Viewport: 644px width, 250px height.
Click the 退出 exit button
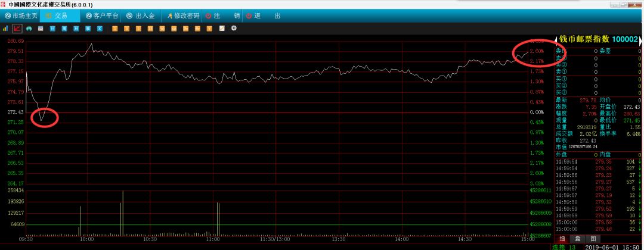coord(263,16)
